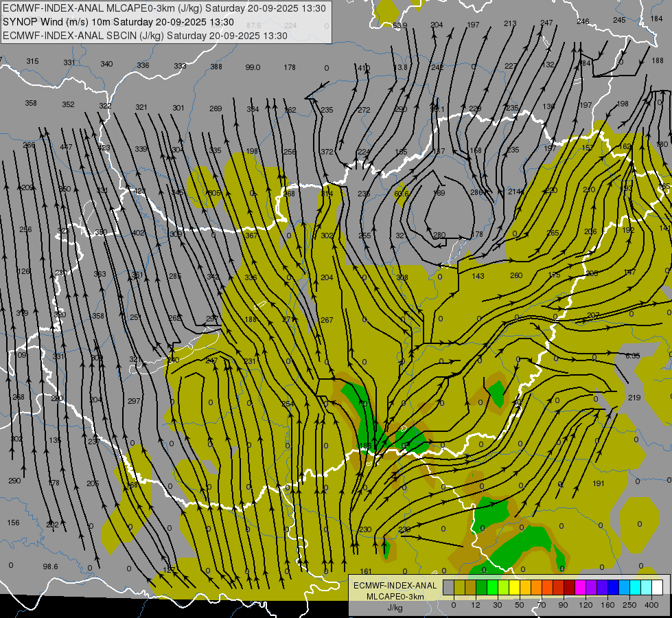This screenshot has height=618, width=672.
Task: Click the legend title 'ECMWF-INDEX-ANAL'
Action: click(395, 586)
